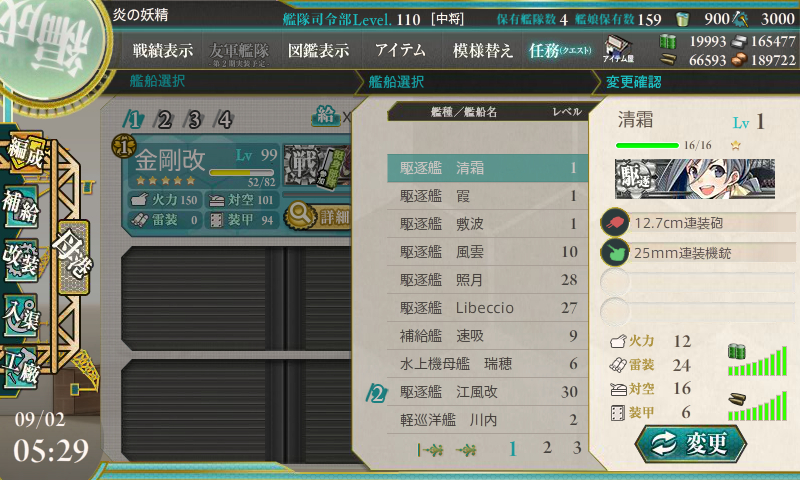Open the 補給 resupply sidebar icon
The width and height of the screenshot is (800, 480).
click(21, 208)
